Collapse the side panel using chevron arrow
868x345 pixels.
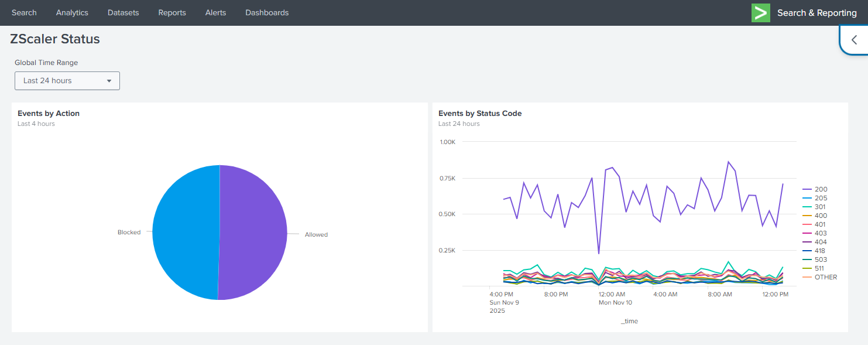coord(854,40)
